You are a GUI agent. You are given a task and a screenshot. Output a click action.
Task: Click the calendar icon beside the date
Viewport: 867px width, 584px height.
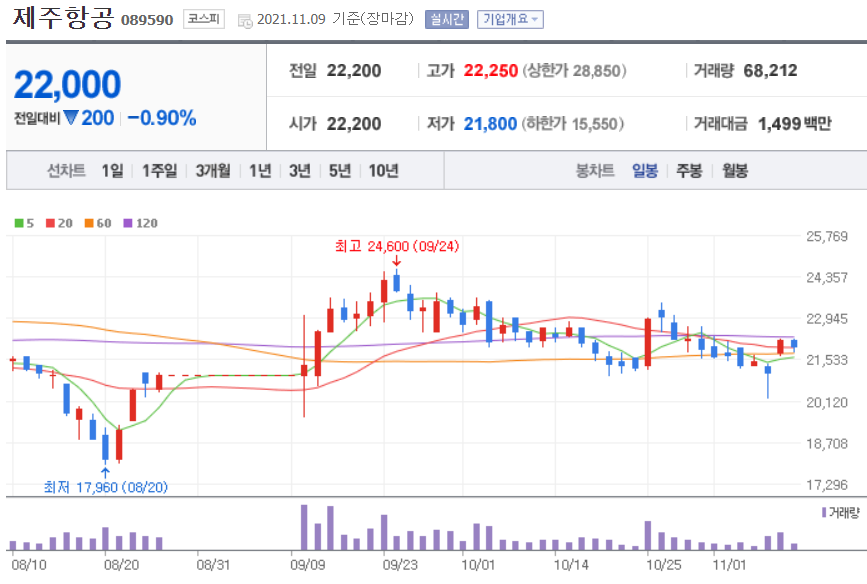244,21
